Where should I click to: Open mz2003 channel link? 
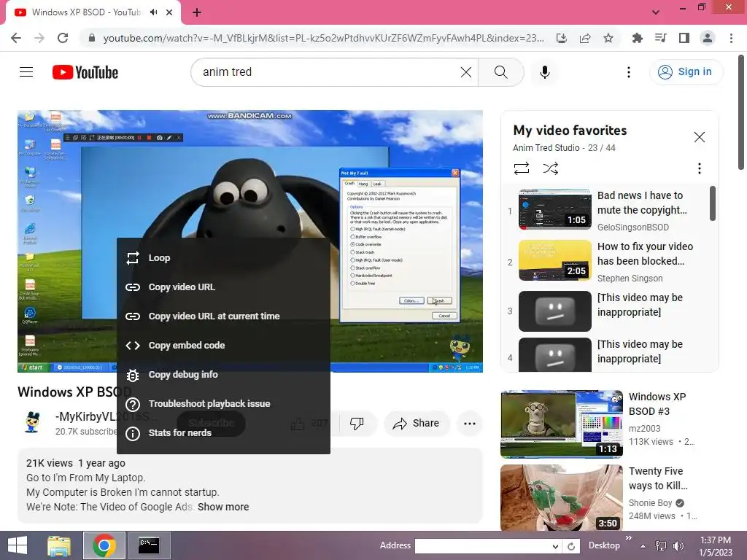[x=645, y=429]
